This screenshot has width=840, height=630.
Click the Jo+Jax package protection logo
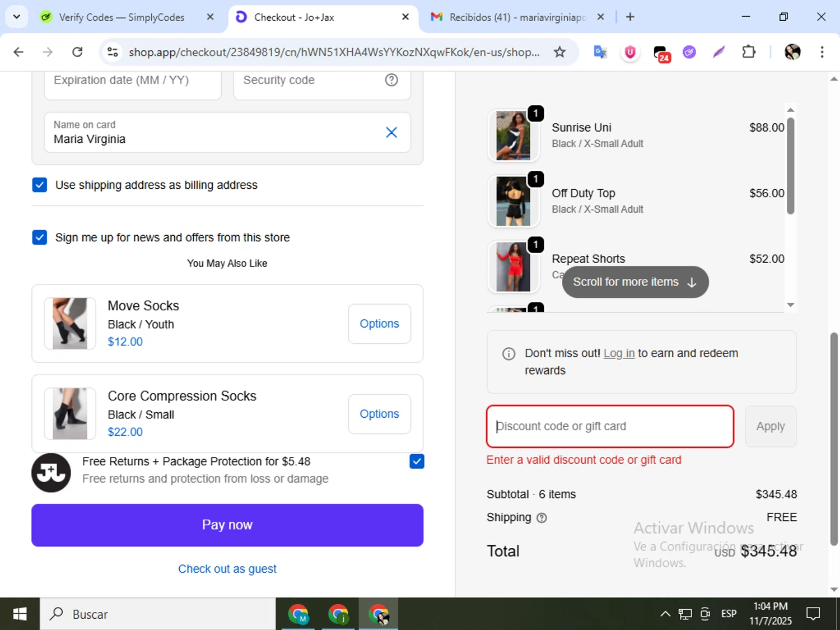pos(51,473)
